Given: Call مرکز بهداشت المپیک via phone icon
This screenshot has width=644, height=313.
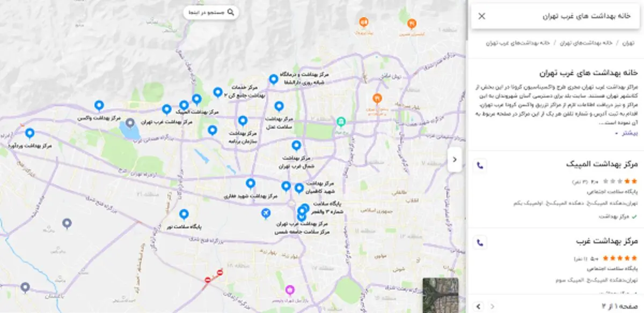Looking at the screenshot, I should coord(480,165).
